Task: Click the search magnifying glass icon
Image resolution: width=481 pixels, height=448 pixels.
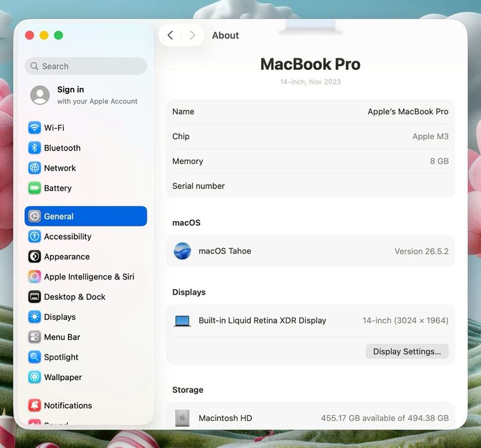Action: 35,66
